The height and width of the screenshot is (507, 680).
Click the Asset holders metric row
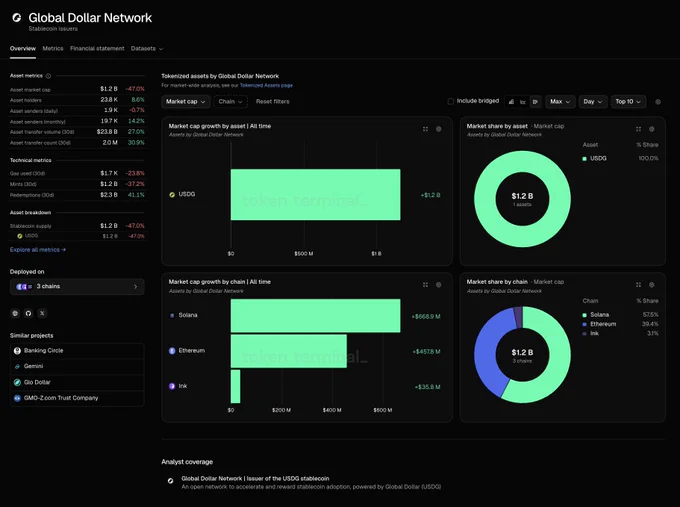pyautogui.click(x=77, y=100)
